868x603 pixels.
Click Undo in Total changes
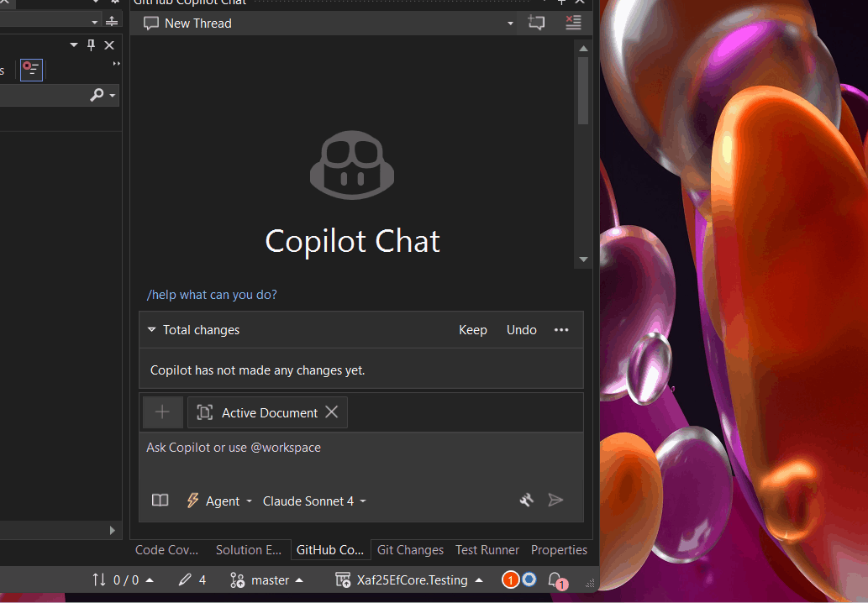pos(522,330)
